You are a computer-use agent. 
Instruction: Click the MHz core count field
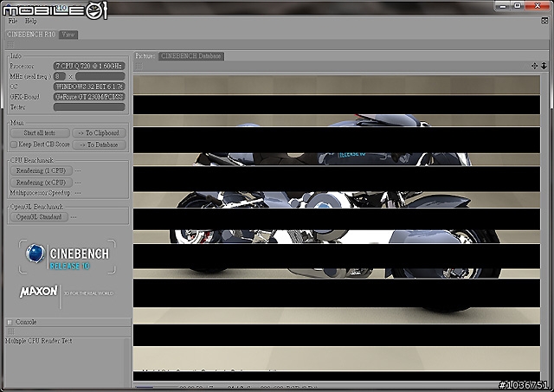[x=60, y=76]
